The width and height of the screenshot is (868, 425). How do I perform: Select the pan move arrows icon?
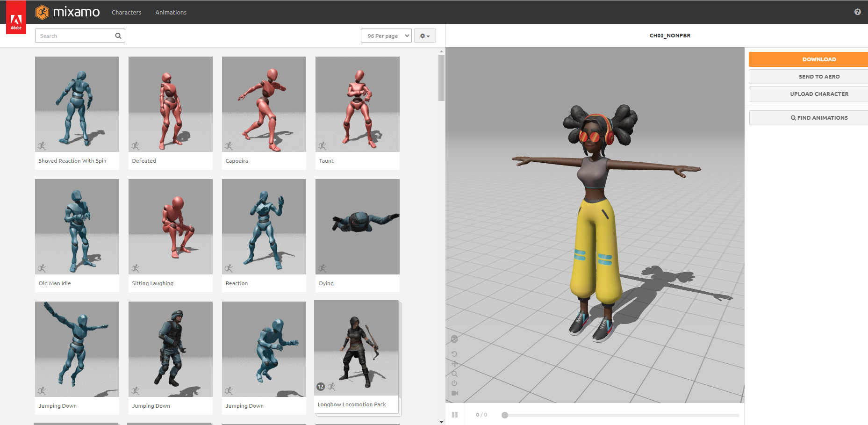(454, 364)
